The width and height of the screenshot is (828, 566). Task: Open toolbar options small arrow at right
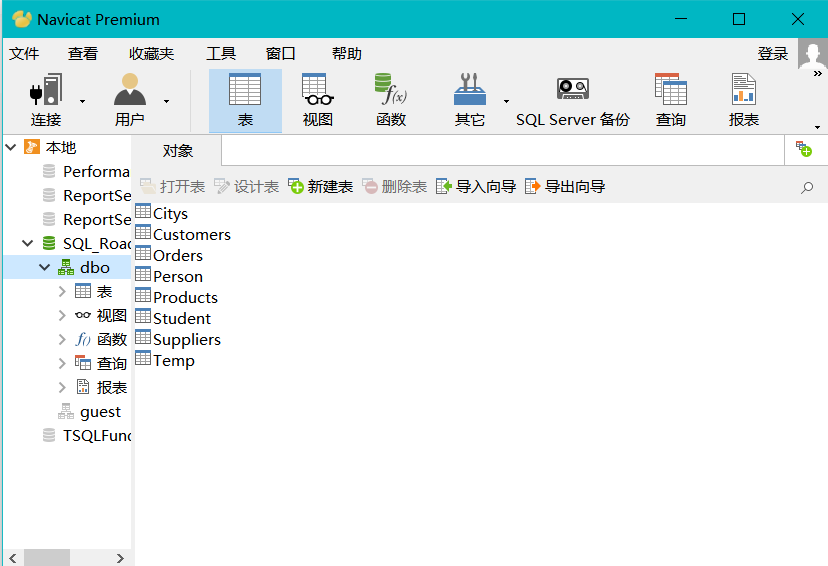[x=817, y=127]
